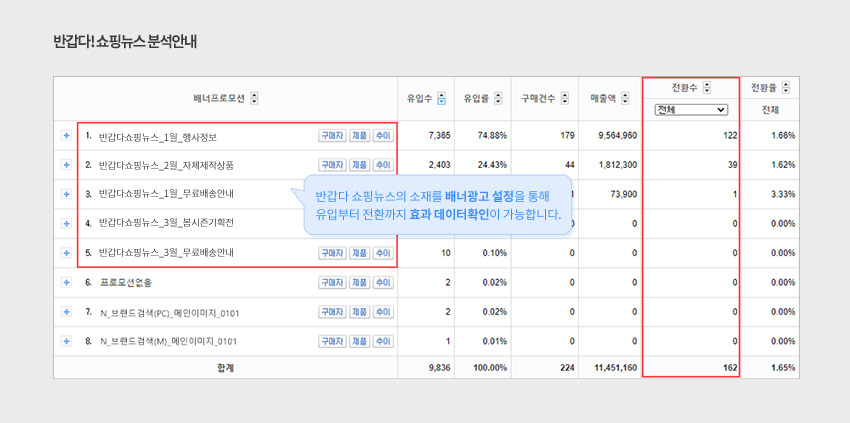
Task: Click the 3.33% 전환율 cell
Action: tap(783, 194)
